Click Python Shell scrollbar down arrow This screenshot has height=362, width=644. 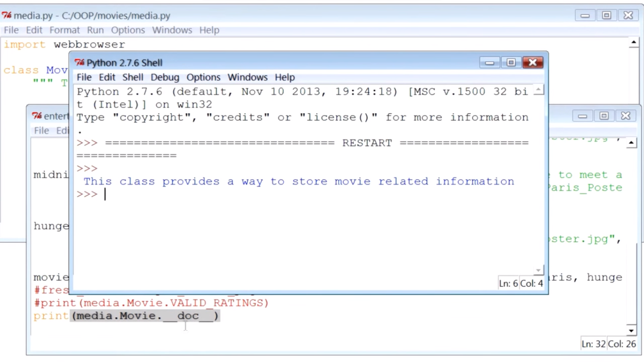[539, 271]
